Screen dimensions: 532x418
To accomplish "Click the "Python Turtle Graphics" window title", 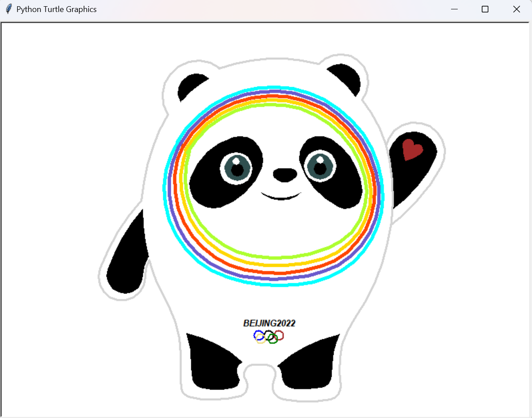I will pyautogui.click(x=56, y=9).
